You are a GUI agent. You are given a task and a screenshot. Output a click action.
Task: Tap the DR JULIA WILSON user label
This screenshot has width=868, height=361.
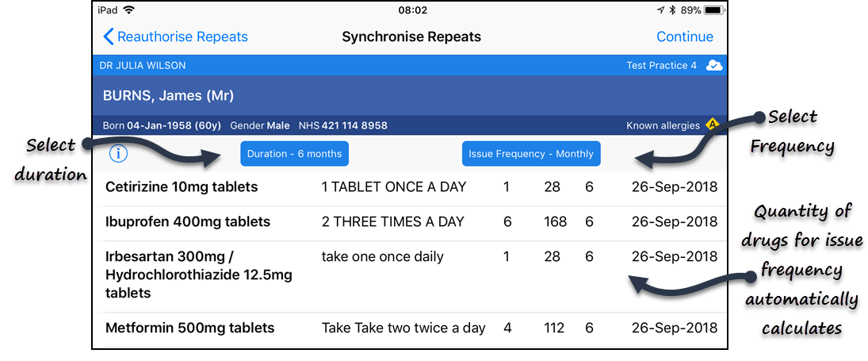click(x=143, y=65)
